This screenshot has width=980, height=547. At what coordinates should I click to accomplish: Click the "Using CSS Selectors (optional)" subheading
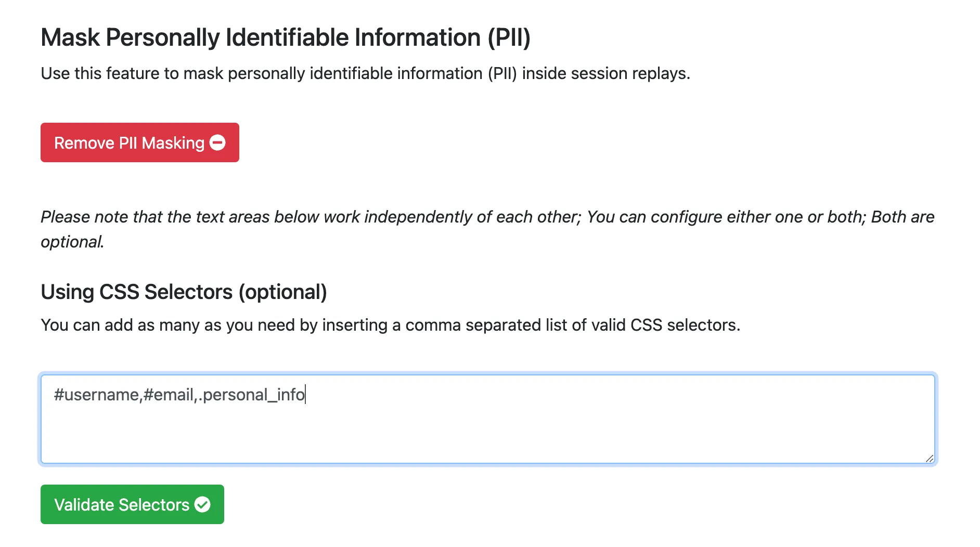coord(184,292)
